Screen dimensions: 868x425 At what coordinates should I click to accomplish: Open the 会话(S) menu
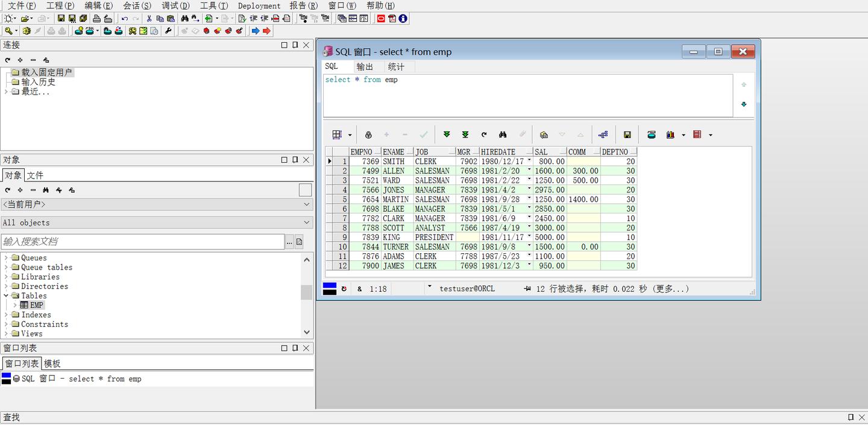click(x=137, y=5)
